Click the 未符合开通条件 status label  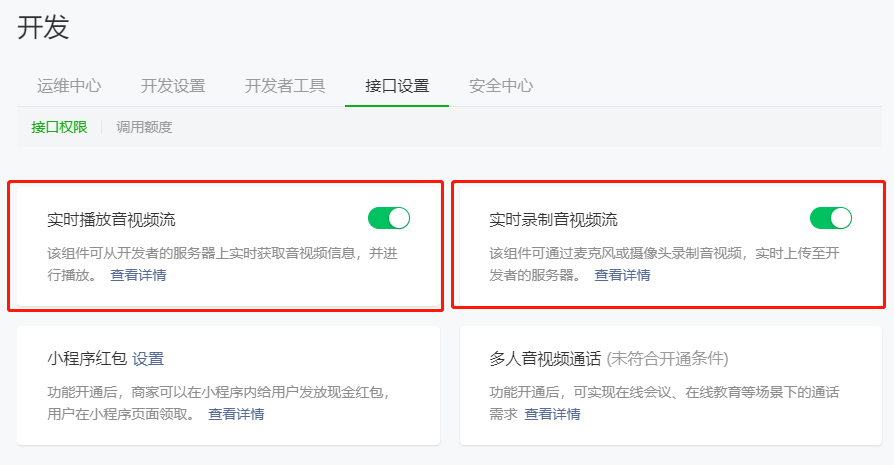(x=667, y=359)
